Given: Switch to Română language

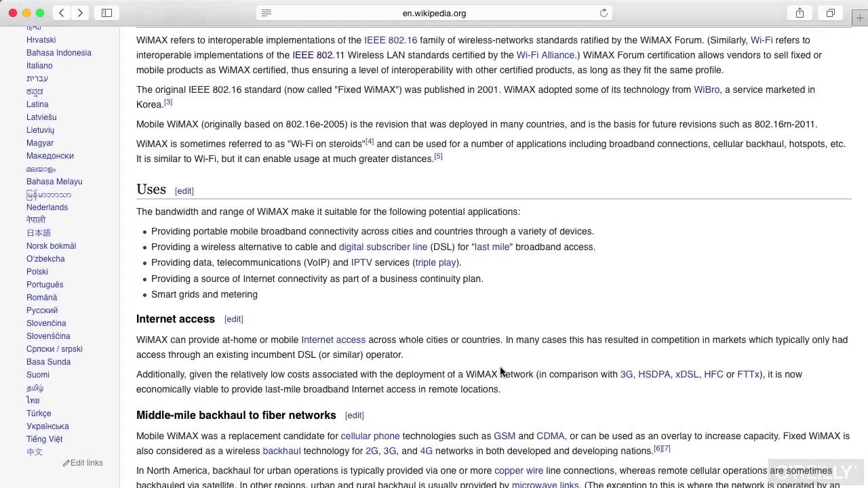Looking at the screenshot, I should tap(42, 298).
